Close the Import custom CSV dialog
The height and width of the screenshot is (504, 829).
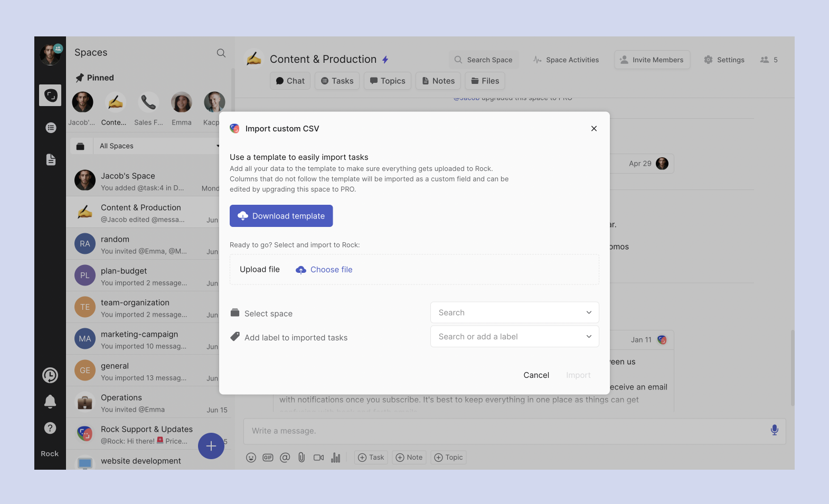[594, 129]
